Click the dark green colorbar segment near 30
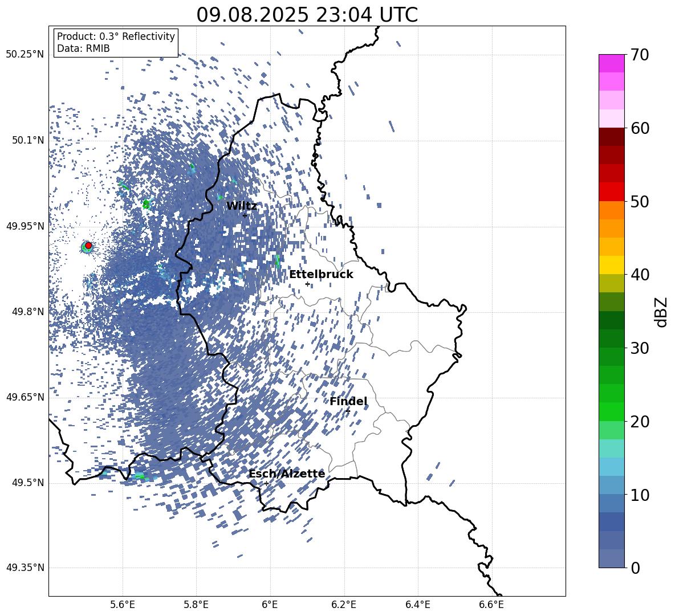The image size is (675, 616). pyautogui.click(x=612, y=338)
